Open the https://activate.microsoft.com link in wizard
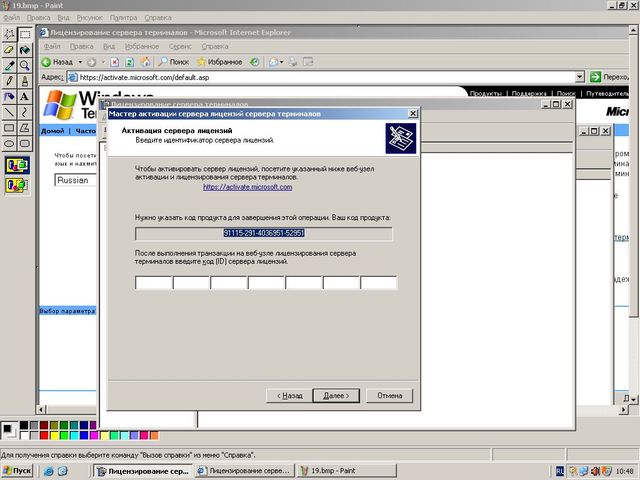The height and width of the screenshot is (480, 640). (247, 187)
